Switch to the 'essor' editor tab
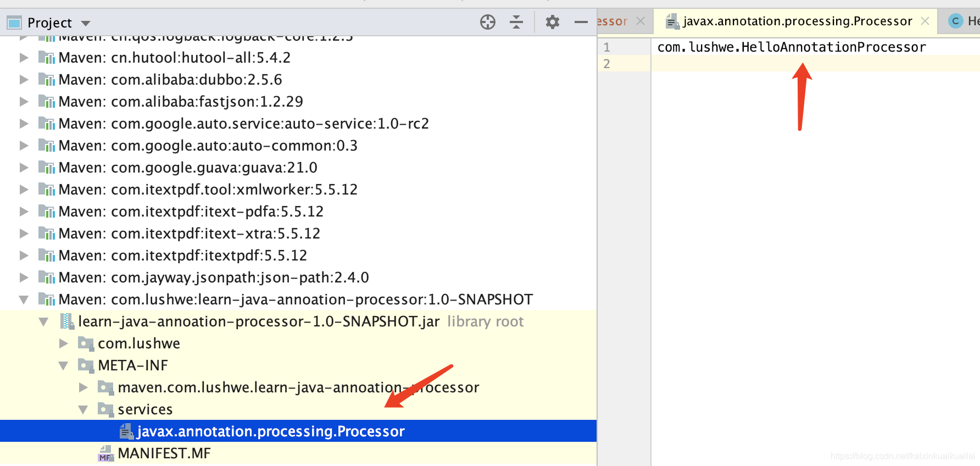This screenshot has width=980, height=466. 612,21
